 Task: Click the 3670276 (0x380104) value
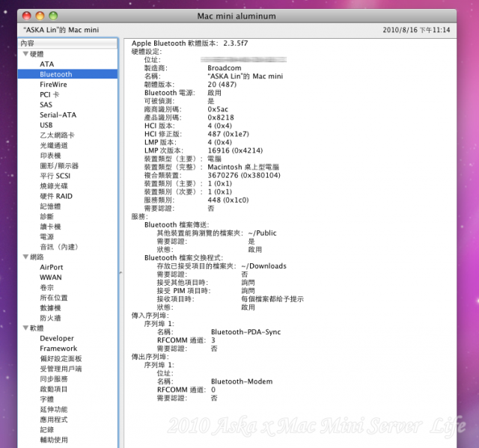click(244, 175)
